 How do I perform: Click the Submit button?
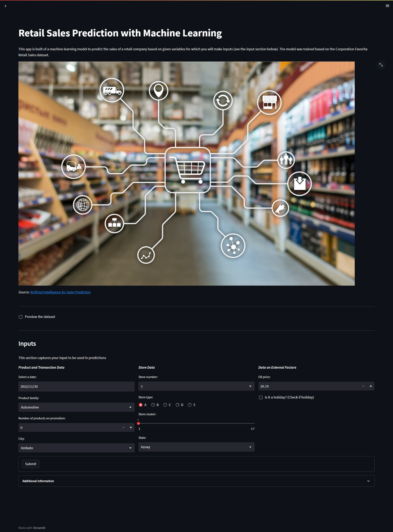(x=31, y=464)
